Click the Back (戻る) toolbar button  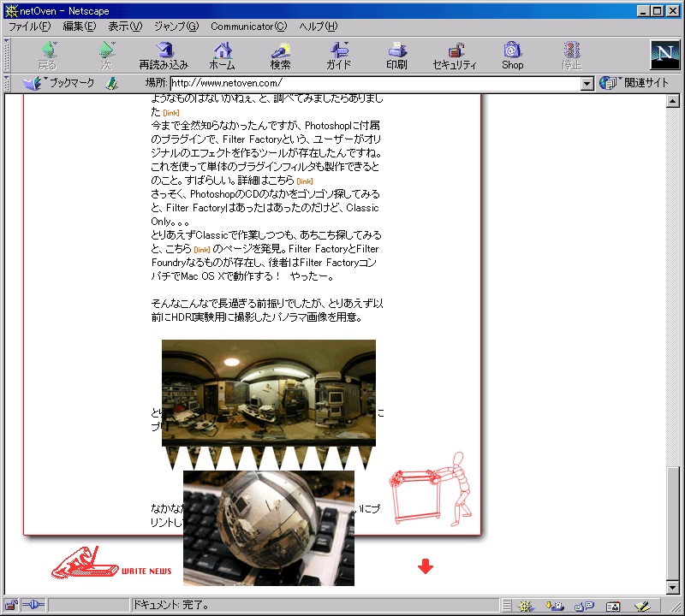(48, 56)
